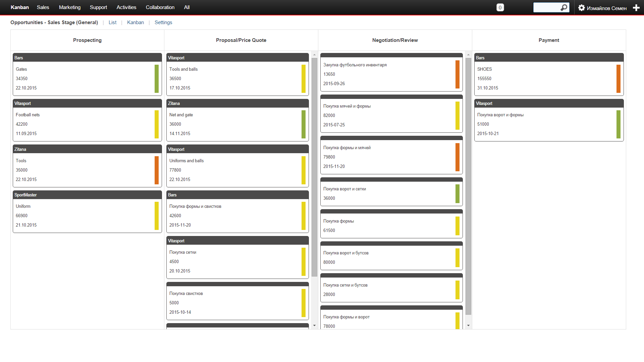Open Покупка формы и ворот card
Viewport: 644px width, 362px height.
coord(391,317)
